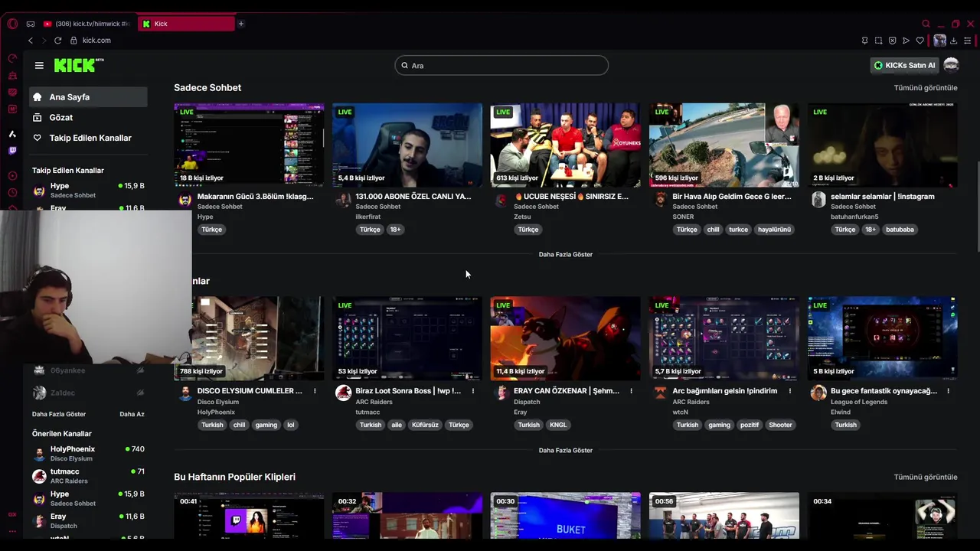This screenshot has height=551, width=980.
Task: Click the Zetsu channel name
Action: (x=522, y=217)
